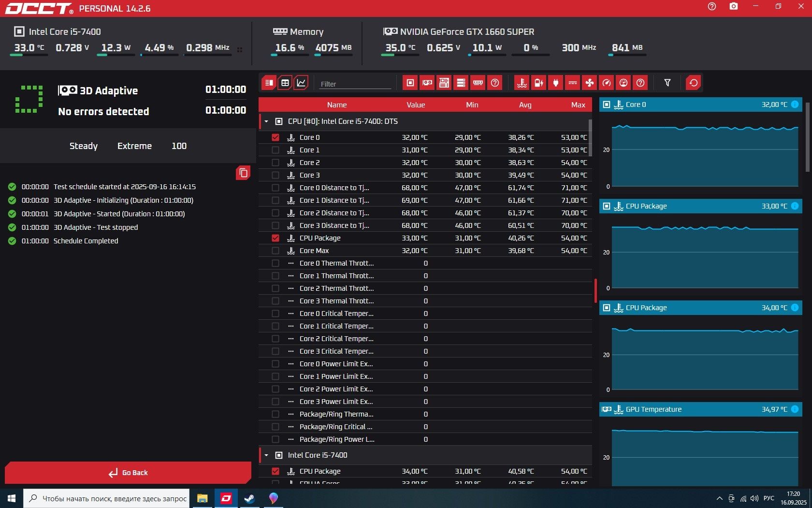Click the graphs panel vertical scrollbar
Viewport: 812px width, 508px height.
[x=807, y=137]
